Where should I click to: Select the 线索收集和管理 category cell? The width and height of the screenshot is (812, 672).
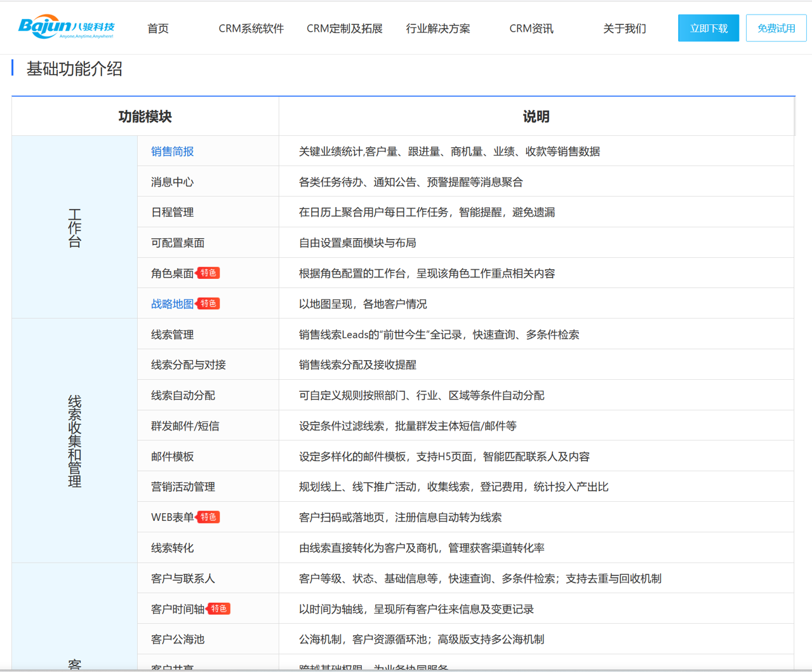tap(74, 441)
